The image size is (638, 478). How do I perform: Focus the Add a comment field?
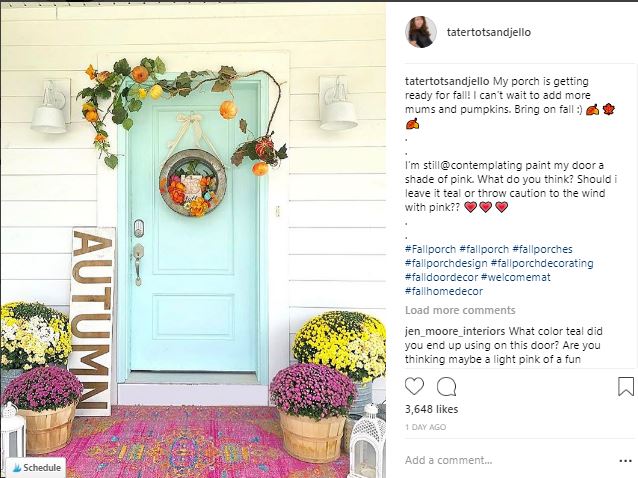click(x=508, y=461)
